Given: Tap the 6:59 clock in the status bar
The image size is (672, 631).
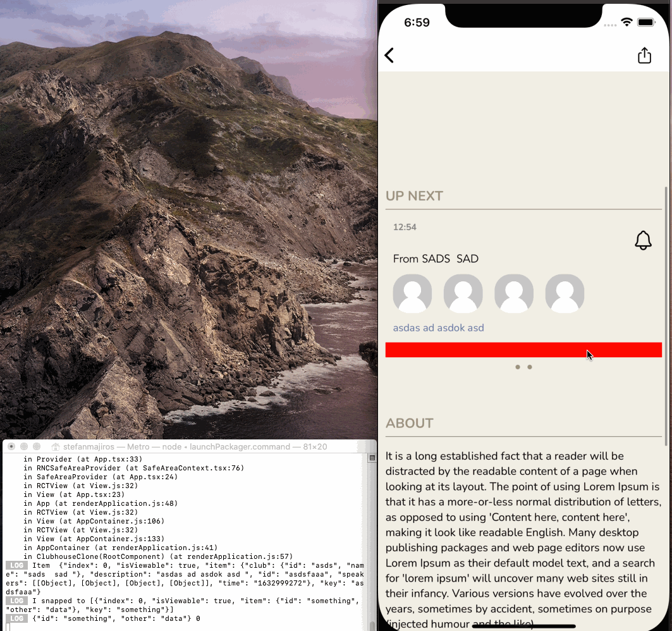Looking at the screenshot, I should (417, 22).
